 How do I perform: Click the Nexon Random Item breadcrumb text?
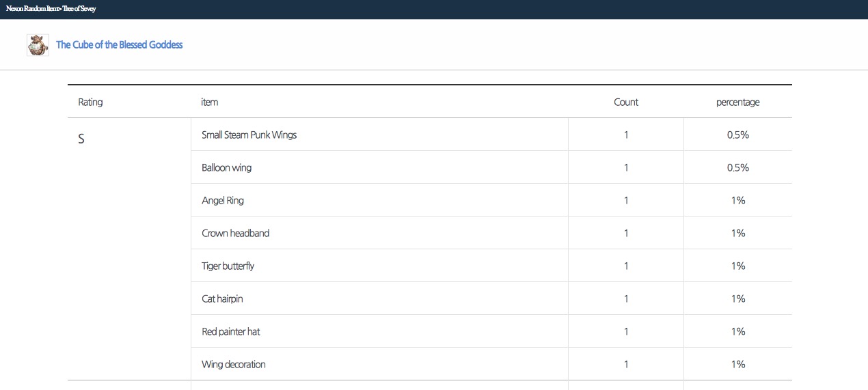51,9
